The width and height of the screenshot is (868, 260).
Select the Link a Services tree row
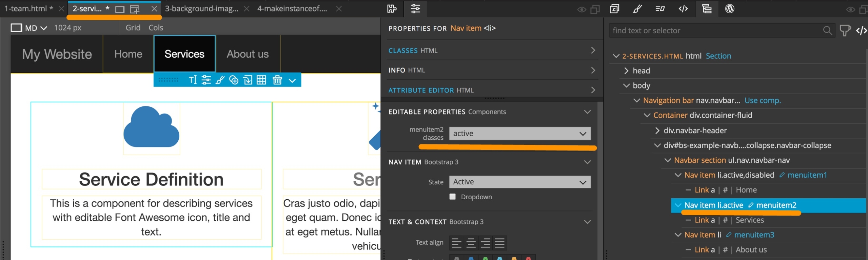click(x=729, y=220)
